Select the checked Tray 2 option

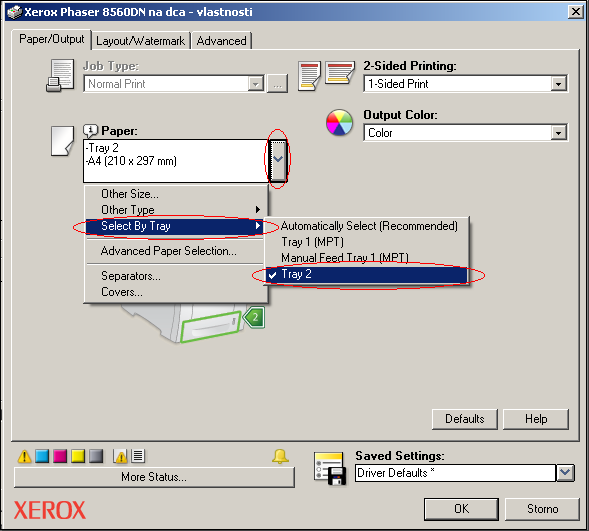(x=367, y=275)
